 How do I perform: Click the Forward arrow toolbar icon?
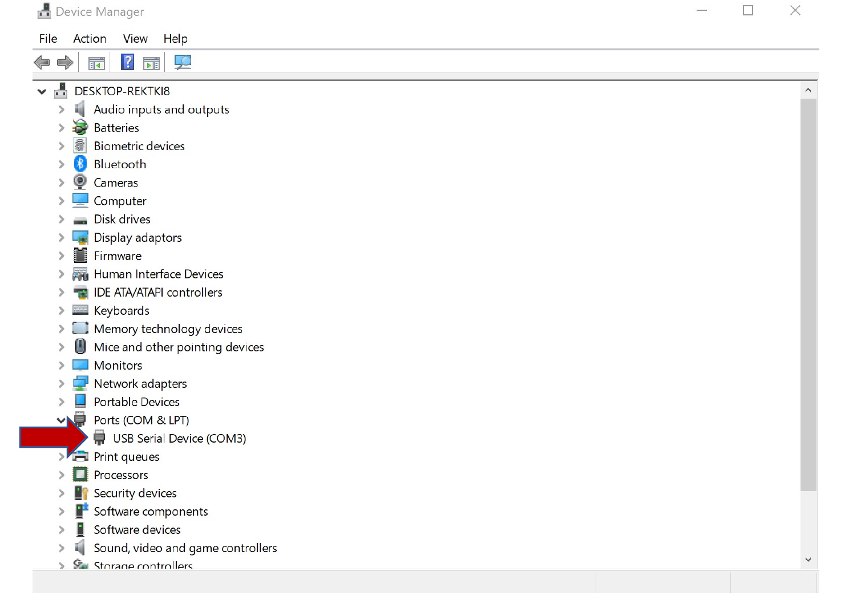coord(65,62)
